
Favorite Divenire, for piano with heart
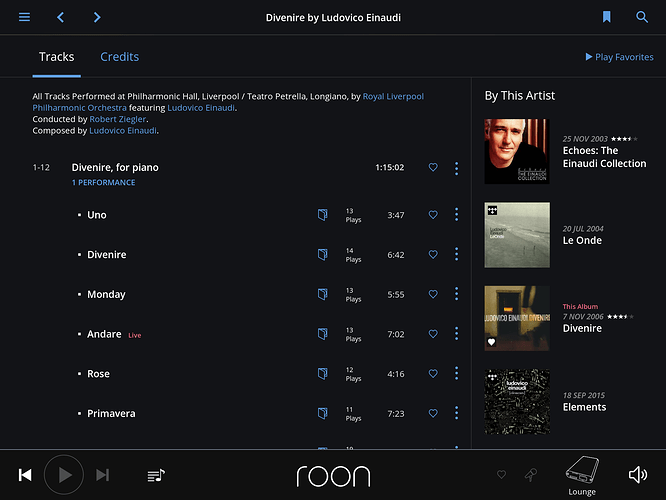tap(433, 167)
